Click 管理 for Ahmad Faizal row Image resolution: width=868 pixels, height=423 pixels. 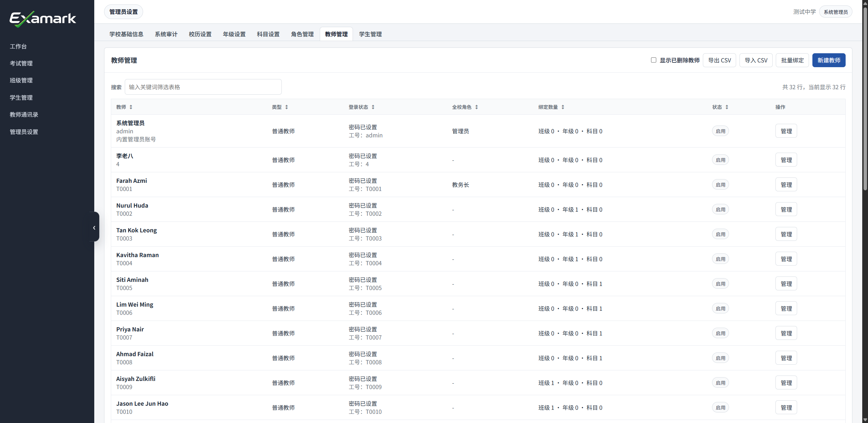click(x=786, y=358)
